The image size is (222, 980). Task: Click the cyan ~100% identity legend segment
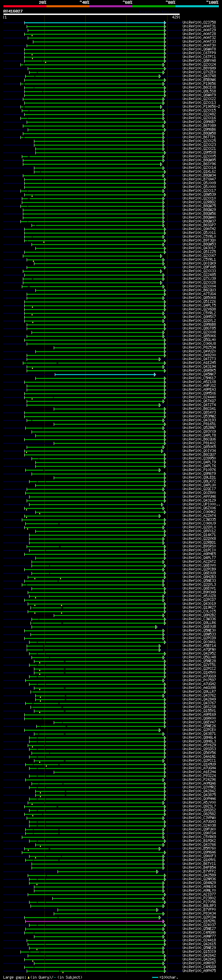(197, 6)
